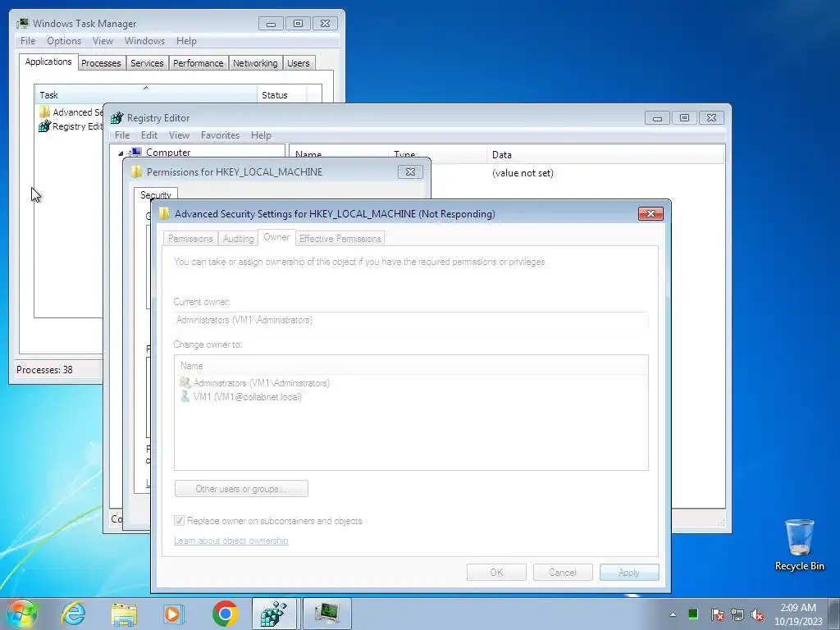Image resolution: width=840 pixels, height=630 pixels.
Task: Open Task Manager View menu
Action: pyautogui.click(x=103, y=41)
